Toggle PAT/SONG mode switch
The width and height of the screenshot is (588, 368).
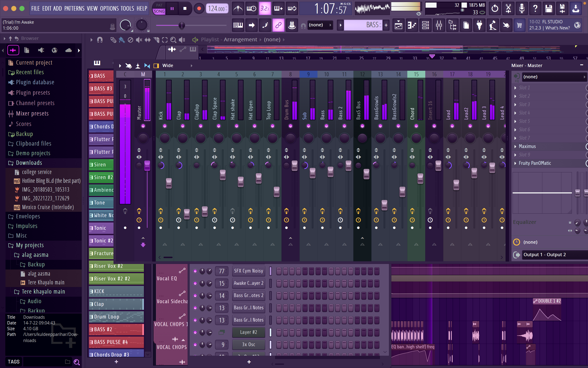click(159, 8)
